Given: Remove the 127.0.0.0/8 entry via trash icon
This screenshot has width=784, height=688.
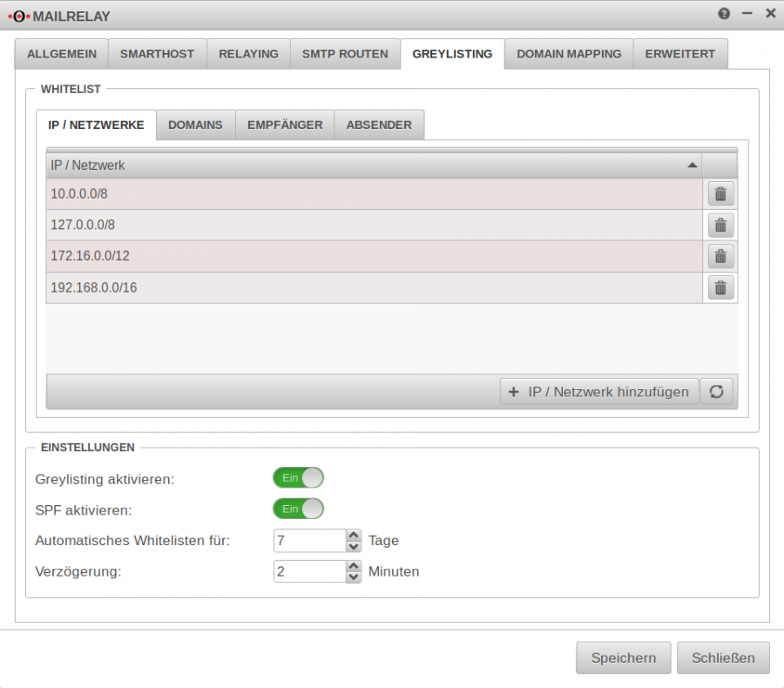Looking at the screenshot, I should click(720, 225).
